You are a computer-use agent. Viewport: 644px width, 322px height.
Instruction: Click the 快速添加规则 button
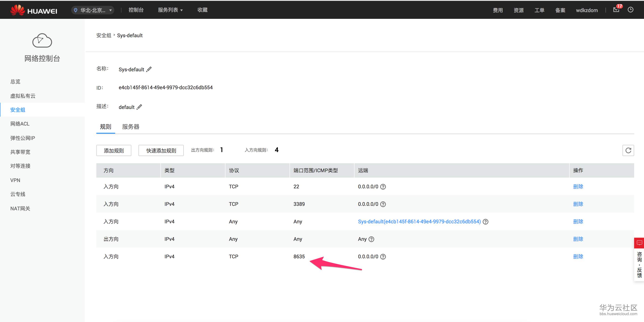(161, 151)
